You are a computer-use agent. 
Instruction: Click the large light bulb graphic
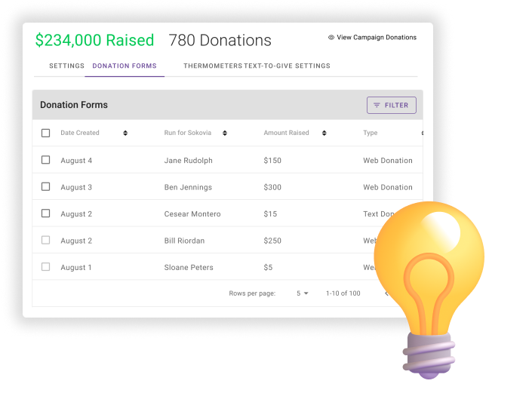(429, 290)
